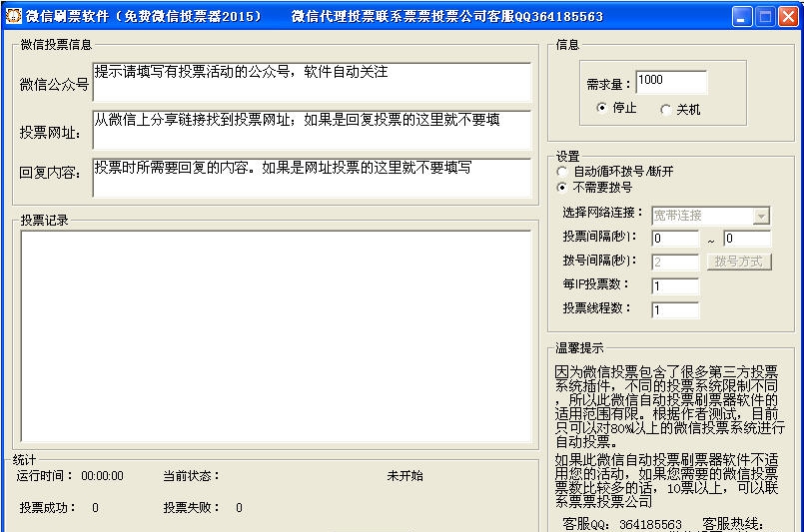Click the 每IP投票数 input field

tap(675, 286)
